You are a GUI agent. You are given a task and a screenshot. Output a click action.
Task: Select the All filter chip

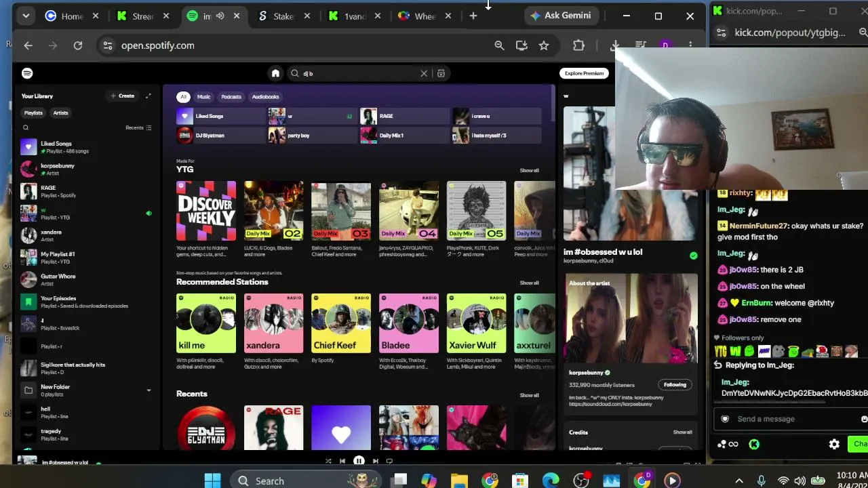click(x=183, y=97)
